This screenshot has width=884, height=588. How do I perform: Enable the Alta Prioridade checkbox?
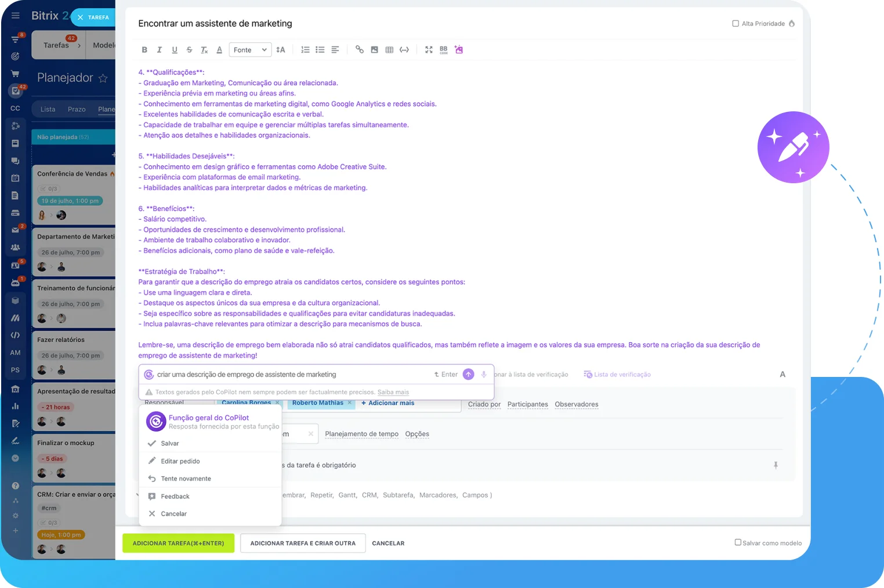pyautogui.click(x=737, y=23)
